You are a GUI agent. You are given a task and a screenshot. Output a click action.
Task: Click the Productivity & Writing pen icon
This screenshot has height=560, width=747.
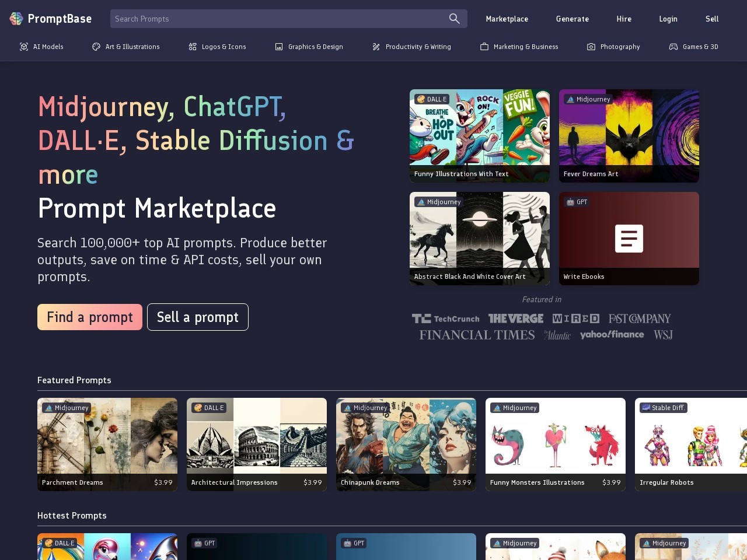point(376,47)
